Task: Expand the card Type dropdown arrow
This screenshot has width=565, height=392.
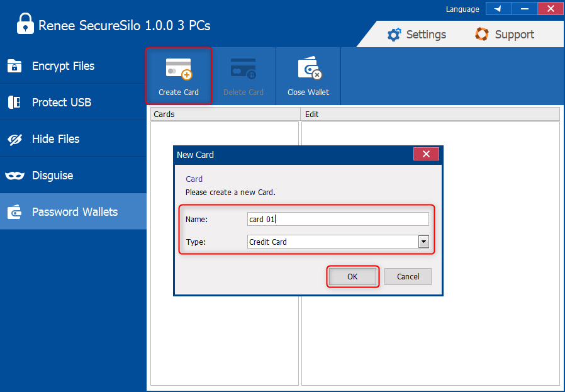Action: click(x=423, y=242)
